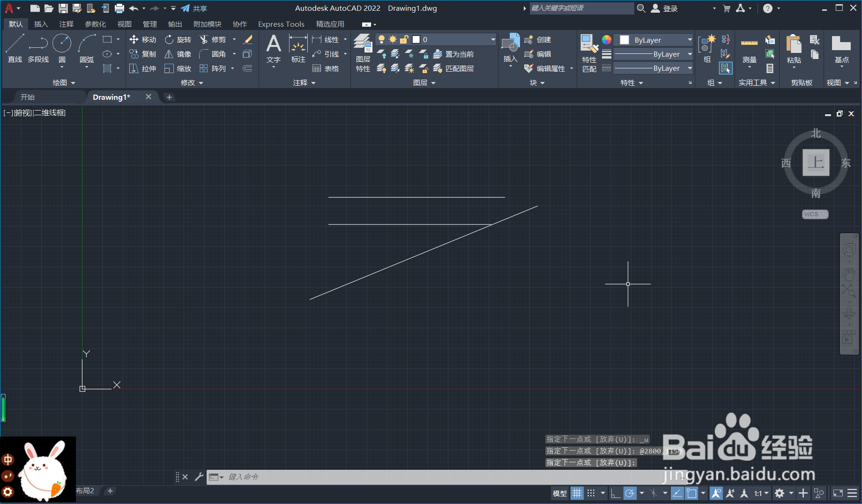Click the Mirror (镜像) tool
This screenshot has width=862, height=504.
tap(178, 54)
